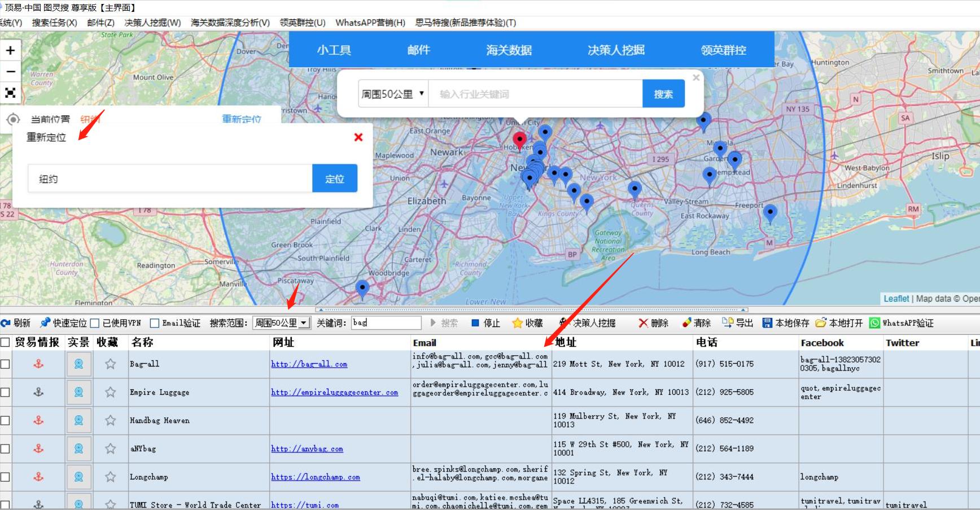Check the TUMI Store row checkbox

[x=5, y=504]
